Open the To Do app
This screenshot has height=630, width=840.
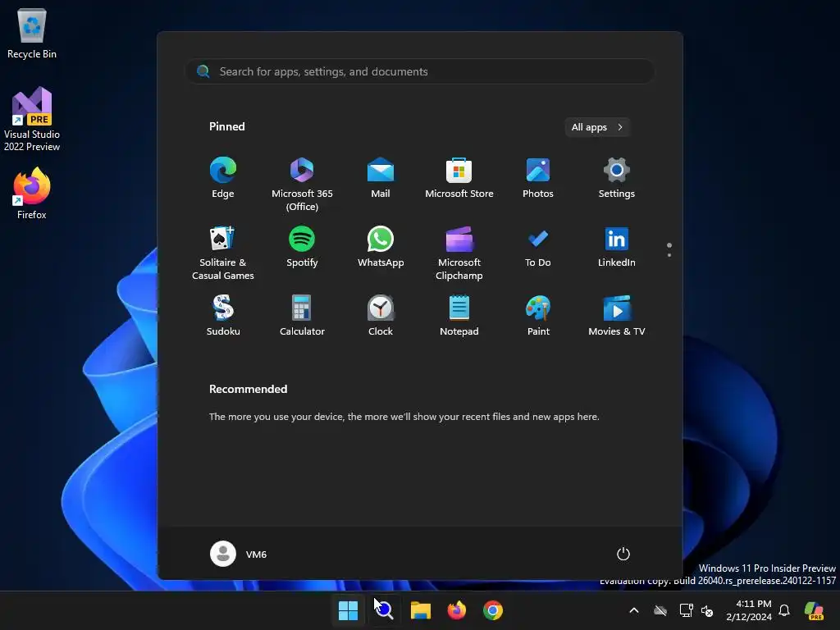click(x=538, y=247)
